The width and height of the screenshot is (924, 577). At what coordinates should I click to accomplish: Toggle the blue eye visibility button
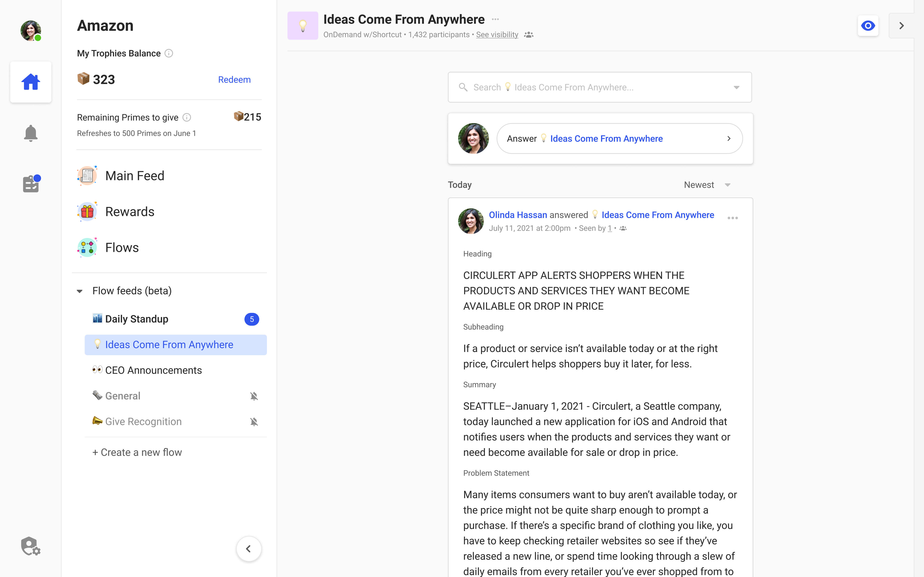pyautogui.click(x=868, y=26)
